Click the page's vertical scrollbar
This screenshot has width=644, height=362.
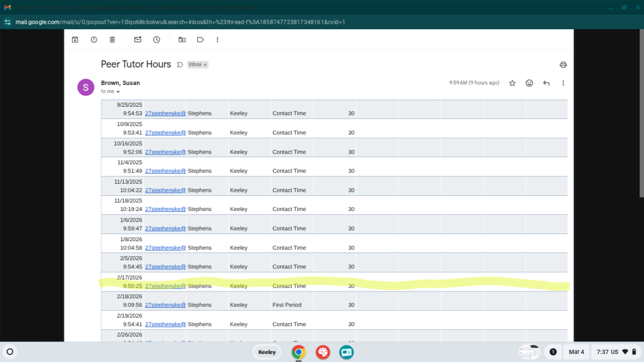click(641, 116)
